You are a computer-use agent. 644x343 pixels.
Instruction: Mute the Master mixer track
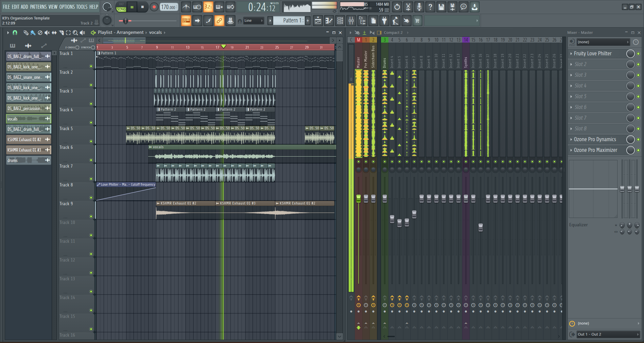359,162
